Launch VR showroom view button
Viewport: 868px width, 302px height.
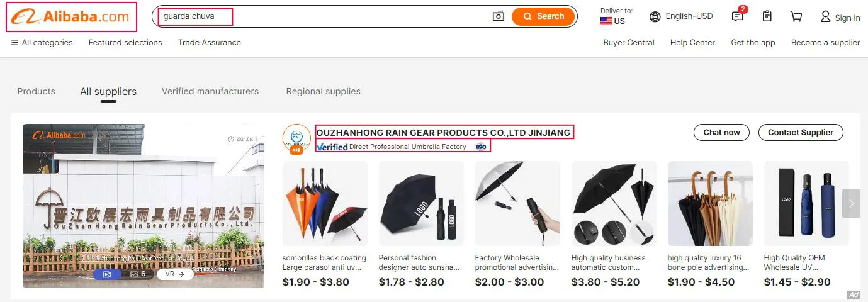pyautogui.click(x=175, y=274)
